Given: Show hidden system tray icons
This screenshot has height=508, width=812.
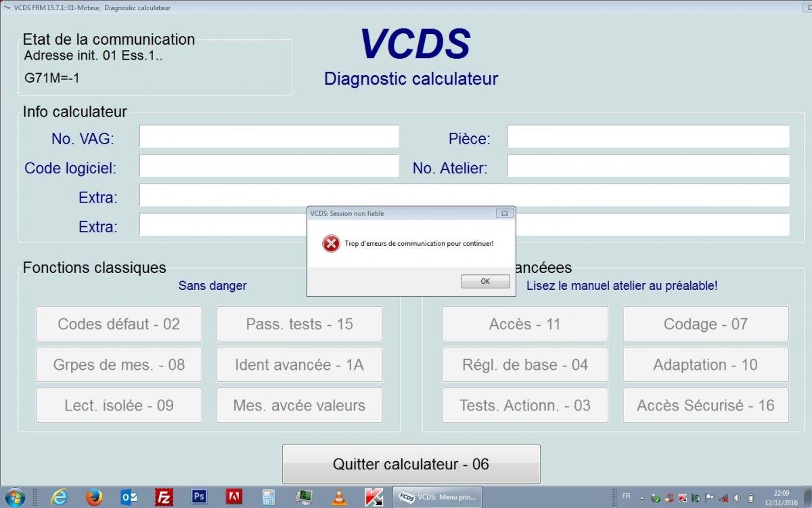Looking at the screenshot, I should pyautogui.click(x=642, y=498).
